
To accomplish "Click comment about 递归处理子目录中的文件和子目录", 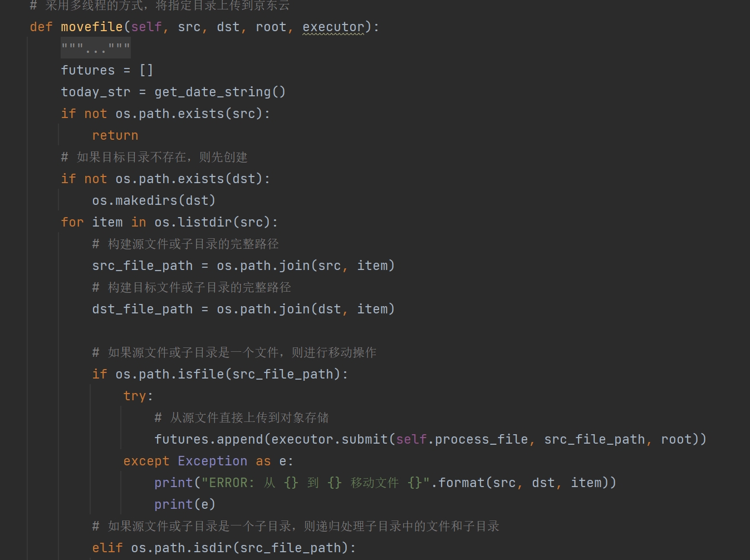I will tap(296, 526).
